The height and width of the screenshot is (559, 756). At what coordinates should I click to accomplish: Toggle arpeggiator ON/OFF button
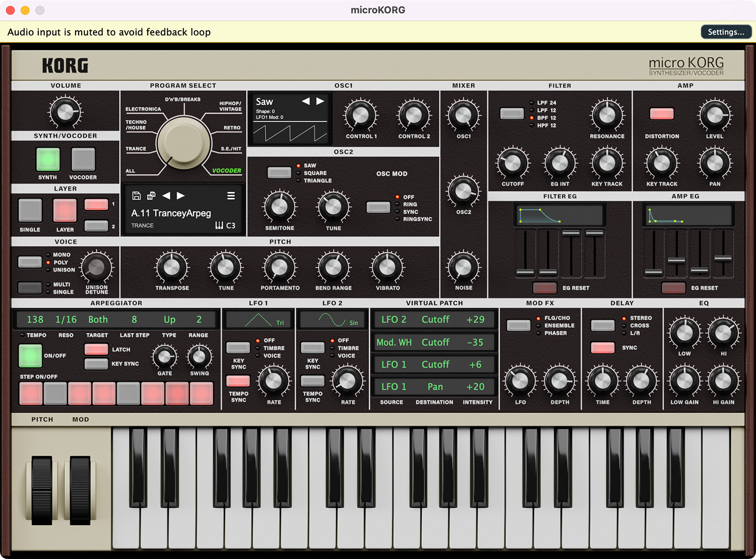(30, 356)
